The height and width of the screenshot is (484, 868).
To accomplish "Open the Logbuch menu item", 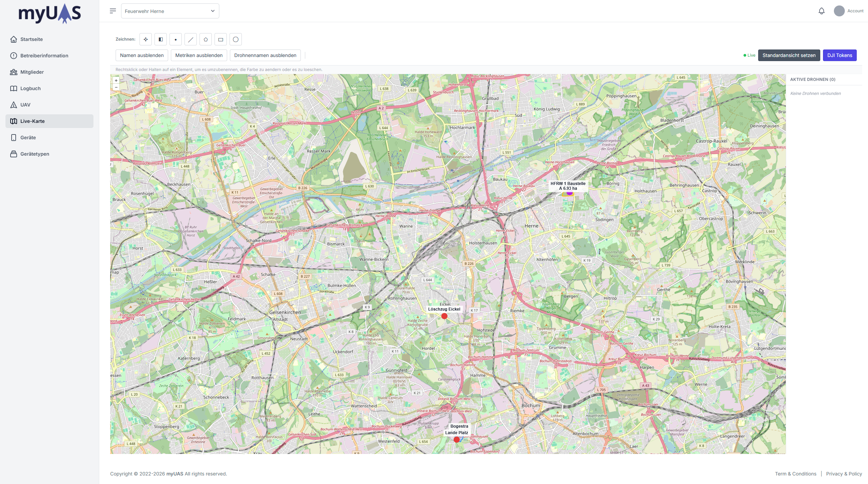I will pyautogui.click(x=30, y=88).
